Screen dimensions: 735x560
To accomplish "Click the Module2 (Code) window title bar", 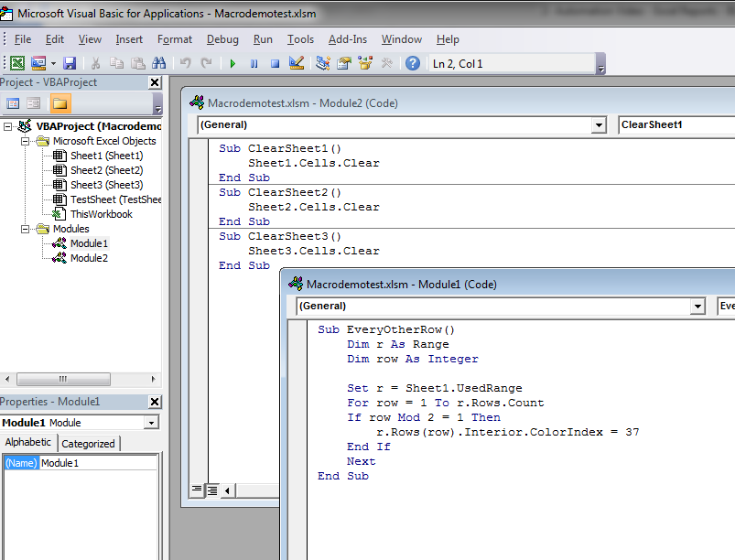I will (x=459, y=103).
